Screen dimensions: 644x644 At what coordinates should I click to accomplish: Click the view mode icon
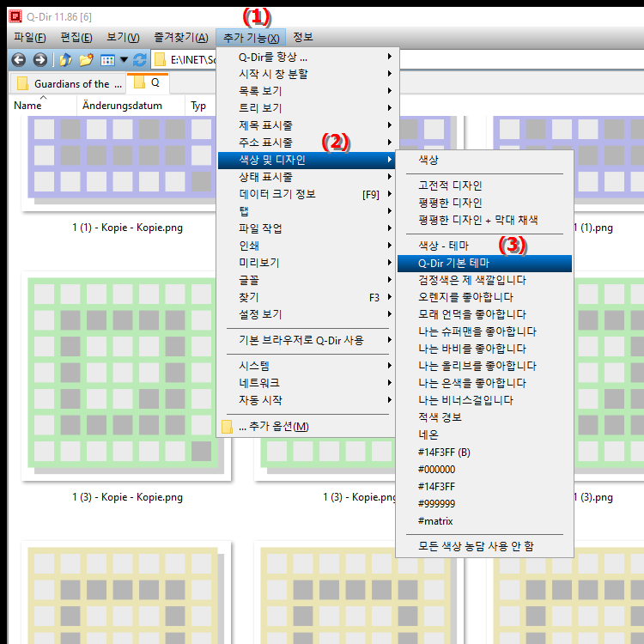(x=107, y=60)
